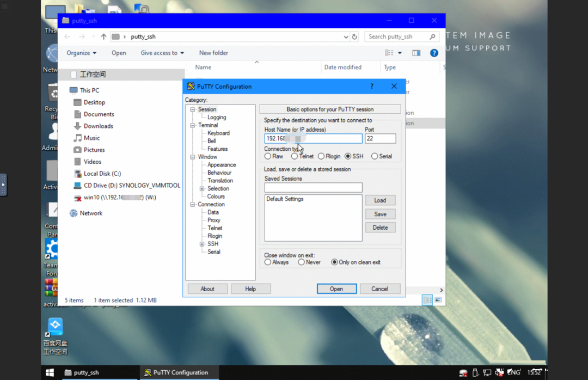Toggle the Explorer preview pane icon
Viewport: 588px width, 380px height.
416,53
